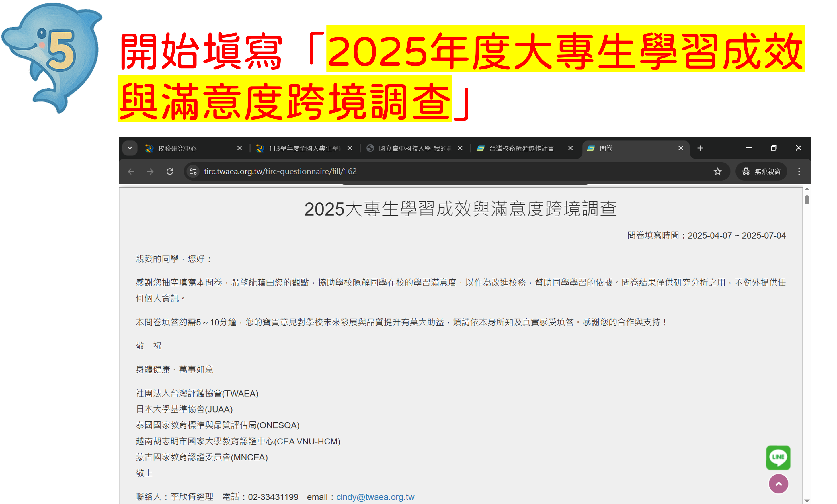
Task: Open a new browser tab
Action: [700, 148]
